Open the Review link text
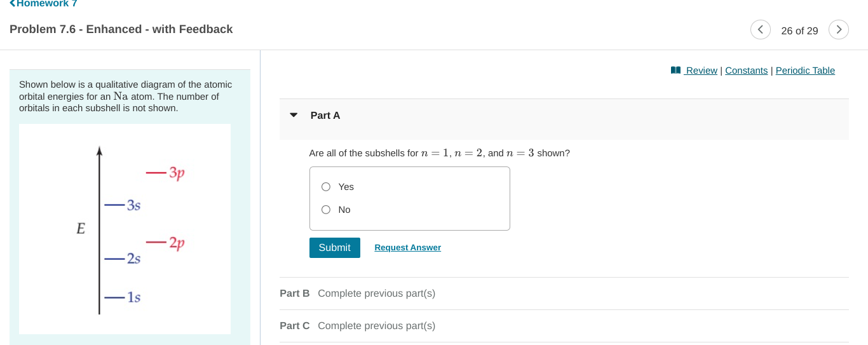This screenshot has width=868, height=345. (x=702, y=71)
